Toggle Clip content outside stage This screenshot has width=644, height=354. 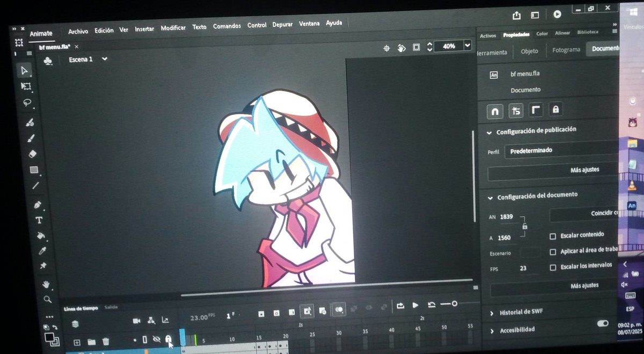click(416, 47)
